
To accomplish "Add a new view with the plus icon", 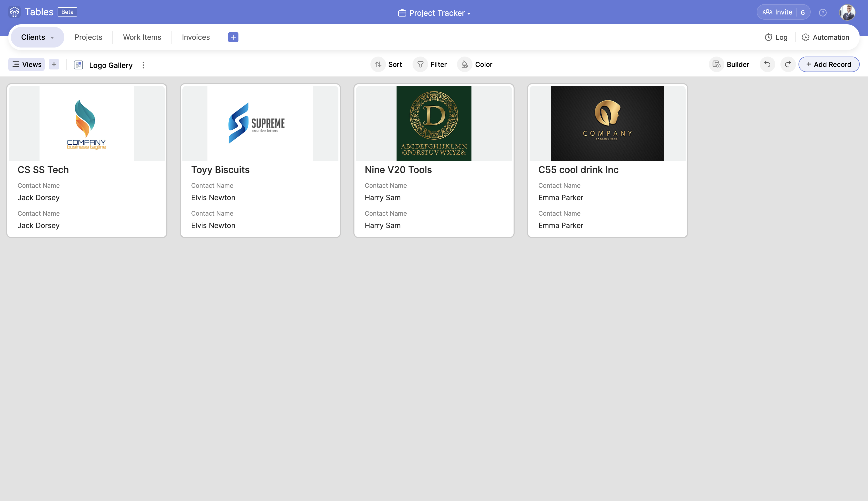I will click(x=54, y=64).
